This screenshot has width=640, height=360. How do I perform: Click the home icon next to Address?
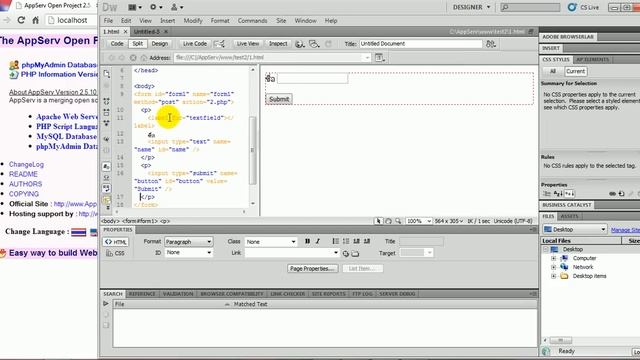coord(144,58)
